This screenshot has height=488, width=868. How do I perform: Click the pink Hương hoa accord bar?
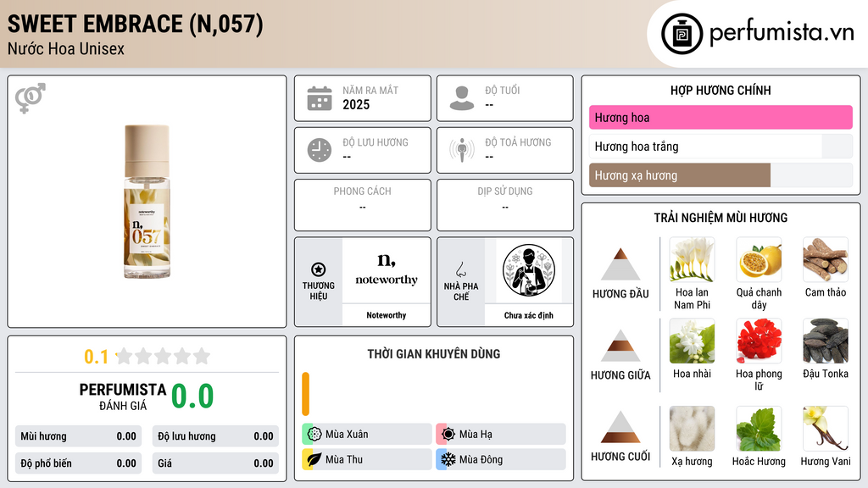point(721,117)
